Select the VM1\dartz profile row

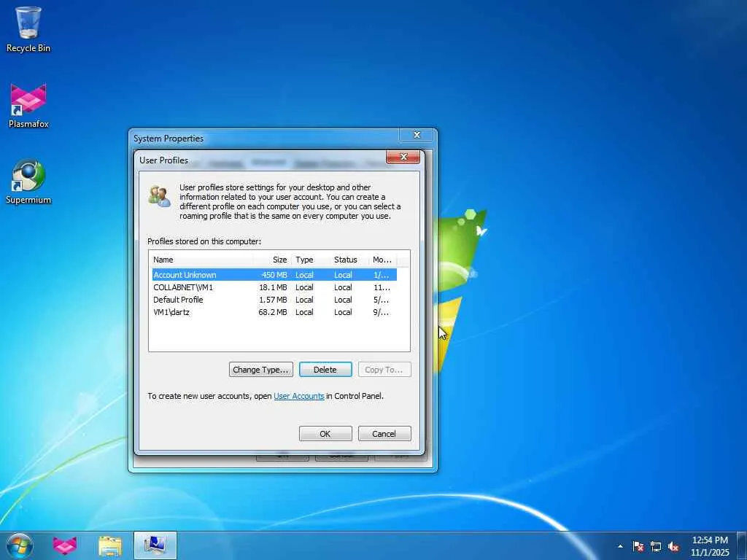click(x=274, y=312)
